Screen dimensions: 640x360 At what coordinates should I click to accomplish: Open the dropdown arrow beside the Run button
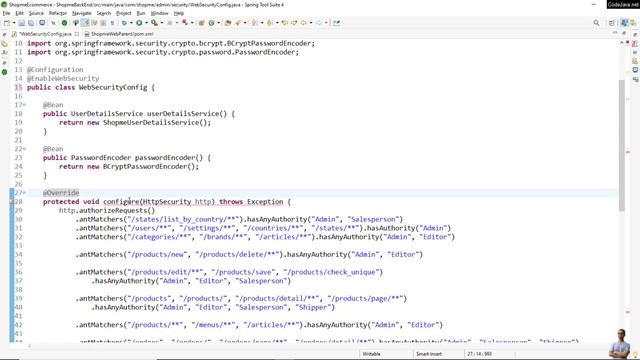coord(146,23)
